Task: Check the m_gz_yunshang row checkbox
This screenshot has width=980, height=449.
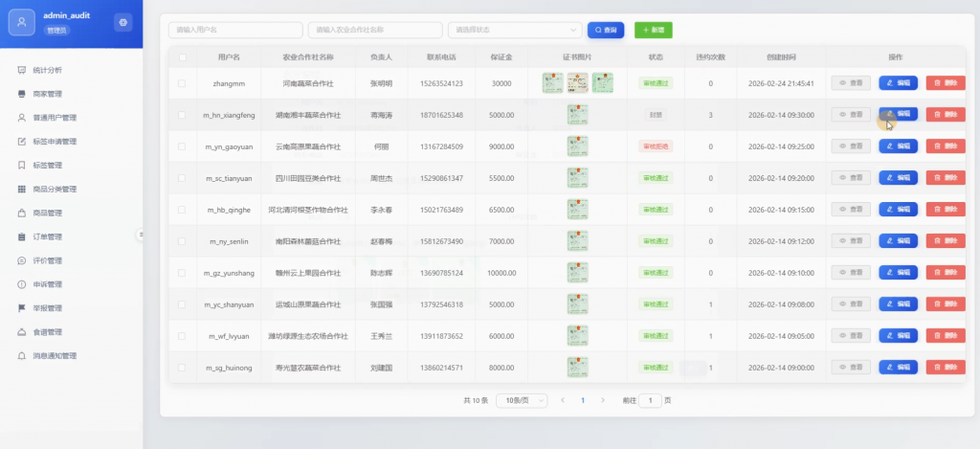Action: 182,273
